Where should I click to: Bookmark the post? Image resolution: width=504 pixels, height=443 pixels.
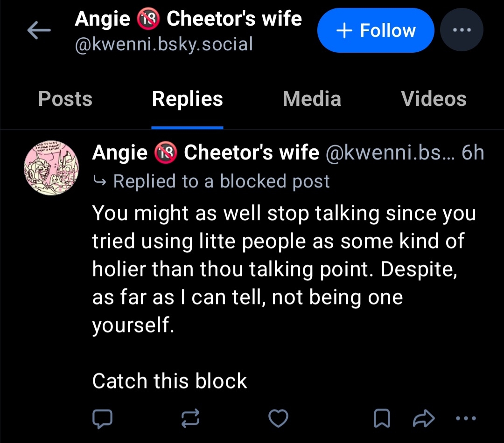pyautogui.click(x=382, y=418)
